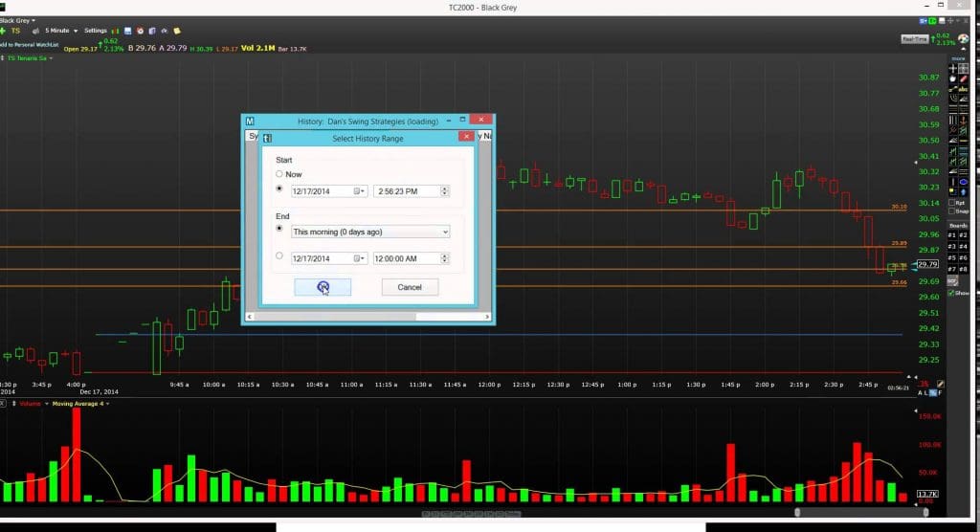This screenshot has height=532, width=980.
Task: Select End custom date radio button
Action: pos(279,255)
